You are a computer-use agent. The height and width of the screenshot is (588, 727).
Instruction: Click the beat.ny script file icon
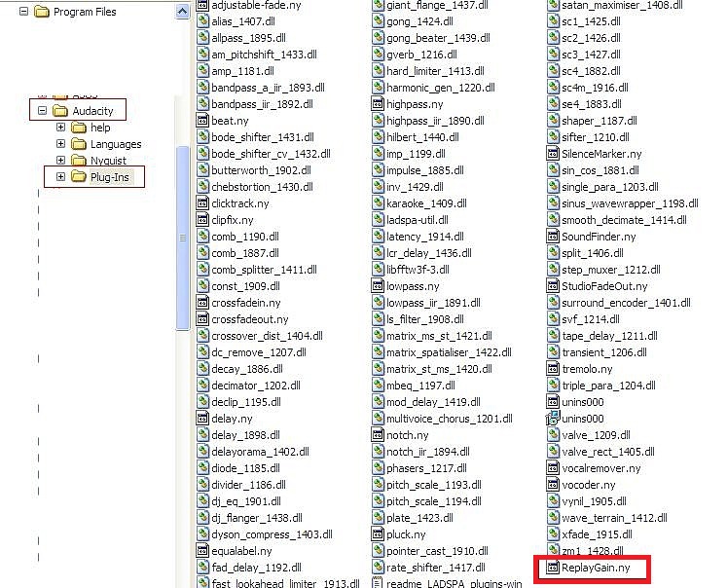(202, 121)
